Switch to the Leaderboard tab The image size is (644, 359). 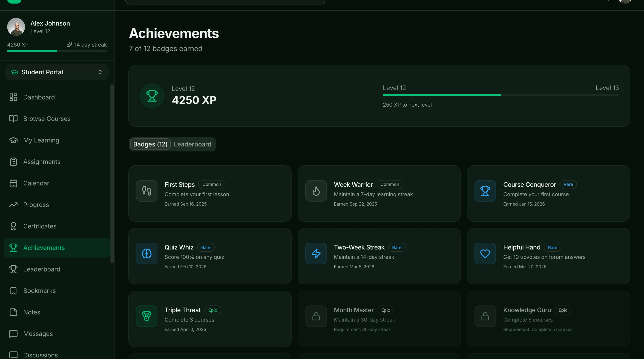click(x=193, y=144)
